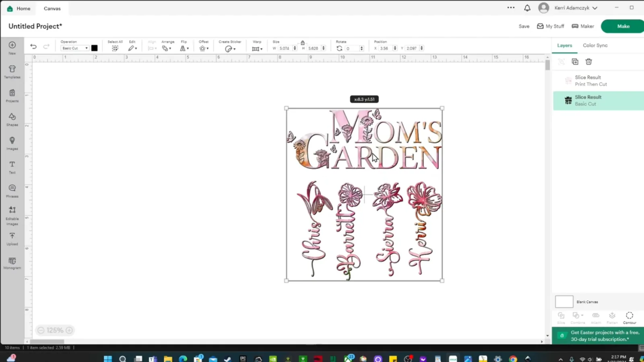Viewport: 644px width, 362px height.
Task: Click the Rotate icon in the toolbar
Action: [x=339, y=48]
